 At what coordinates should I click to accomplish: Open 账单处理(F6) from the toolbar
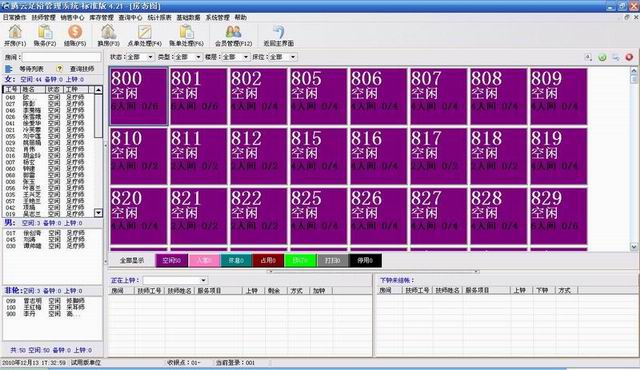coord(186,32)
